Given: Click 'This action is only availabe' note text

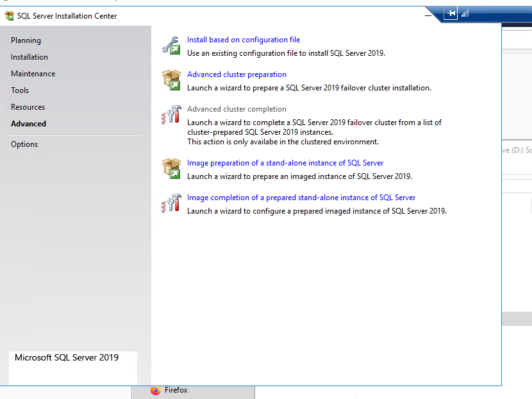Looking at the screenshot, I should pos(283,142).
